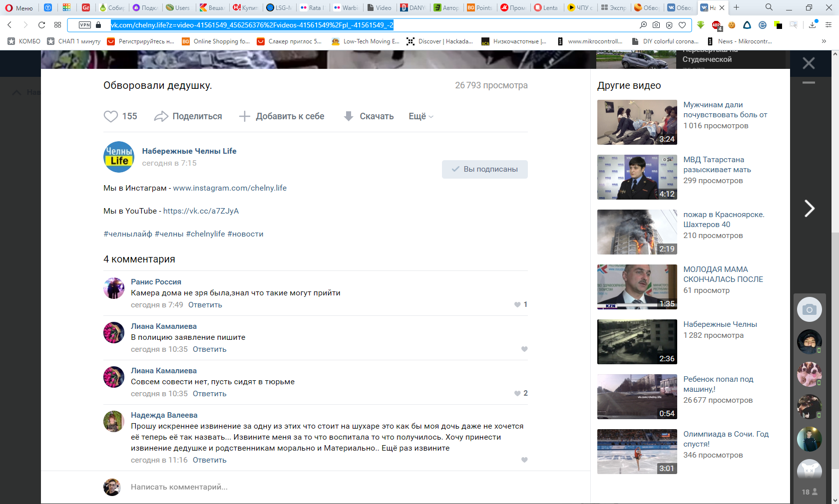Viewport: 839px width, 504px height.
Task: Open the www.instagram.com/chelny.life link
Action: [x=230, y=188]
